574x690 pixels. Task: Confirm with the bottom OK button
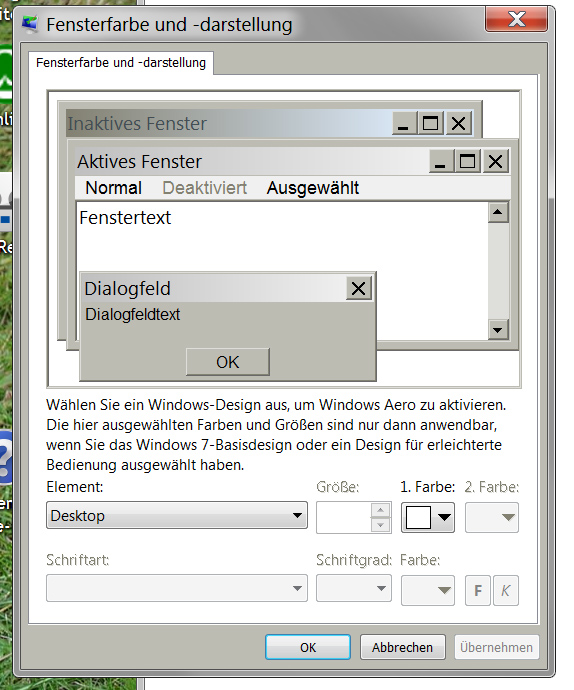[308, 647]
